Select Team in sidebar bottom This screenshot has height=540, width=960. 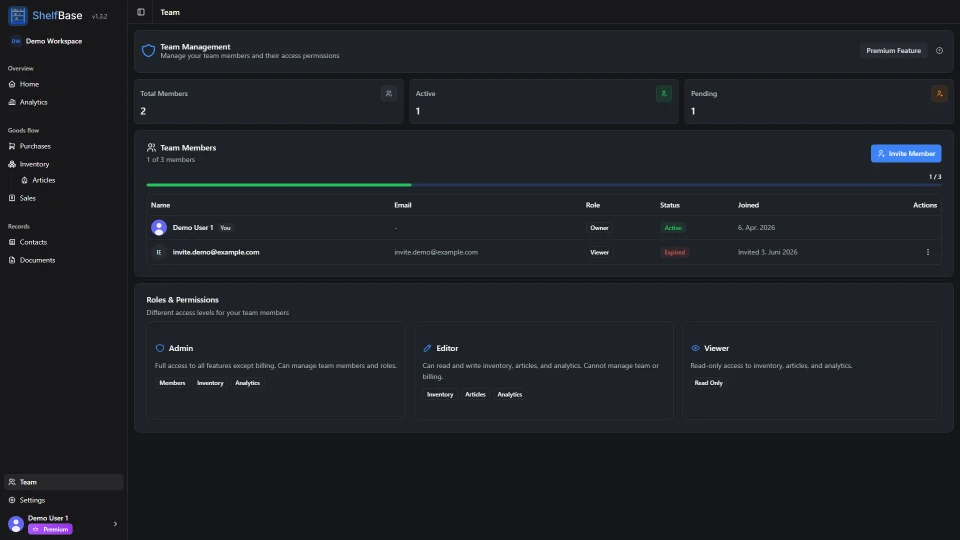pyautogui.click(x=63, y=482)
